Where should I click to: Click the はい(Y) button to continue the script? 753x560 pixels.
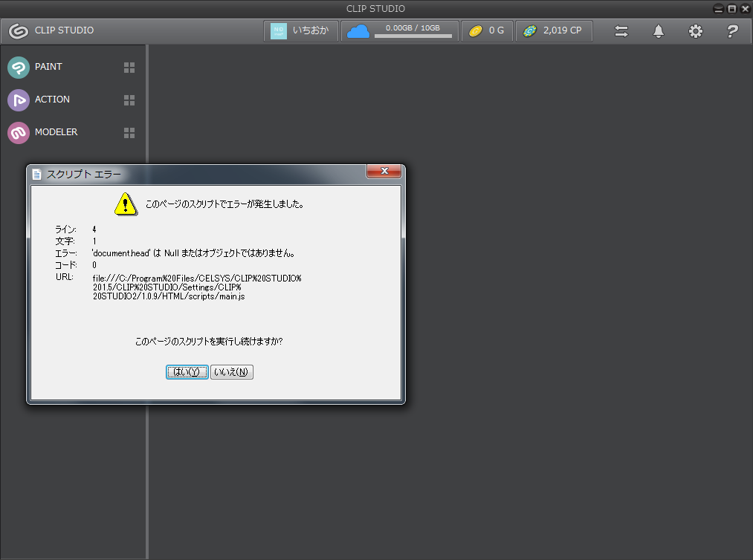click(x=187, y=372)
